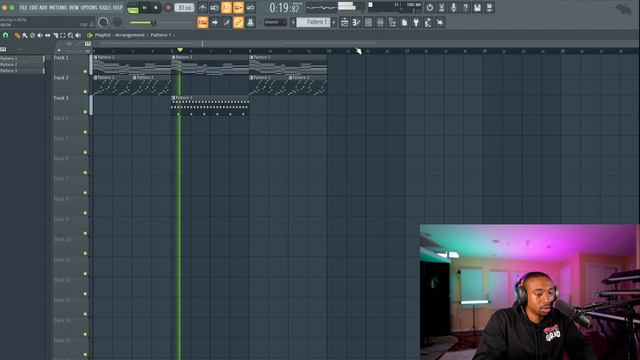Adjust the master volume knob
Viewport: 640px width, 360px height.
pyautogui.click(x=103, y=22)
